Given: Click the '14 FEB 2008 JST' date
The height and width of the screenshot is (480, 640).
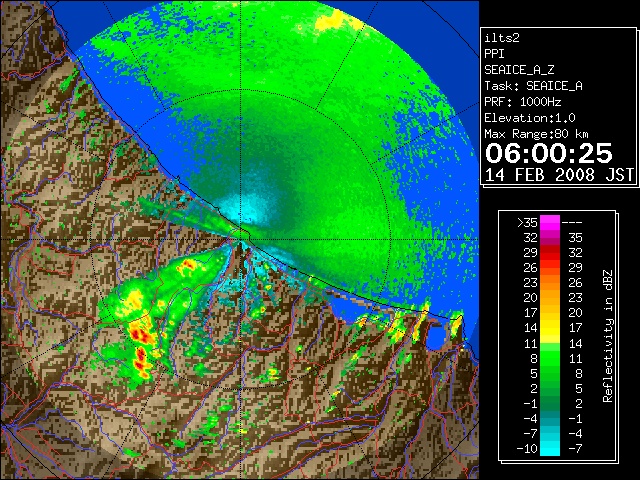Looking at the screenshot, I should pos(560,175).
